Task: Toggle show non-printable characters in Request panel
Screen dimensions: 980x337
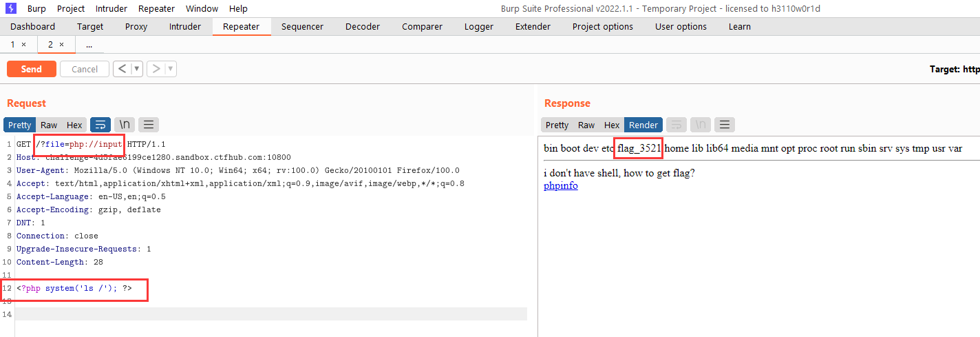Action: pos(125,125)
